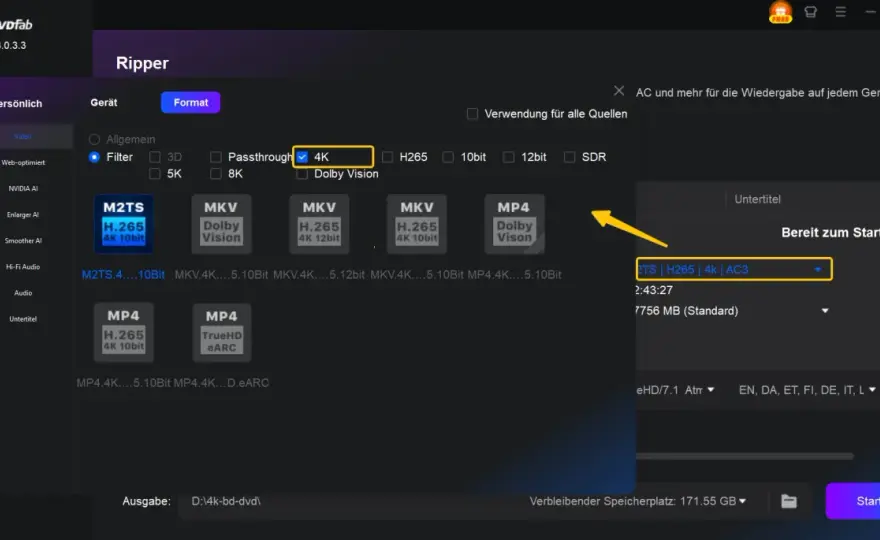The height and width of the screenshot is (540, 880).
Task: Open the Untertitel tab in main window
Action: tap(757, 199)
